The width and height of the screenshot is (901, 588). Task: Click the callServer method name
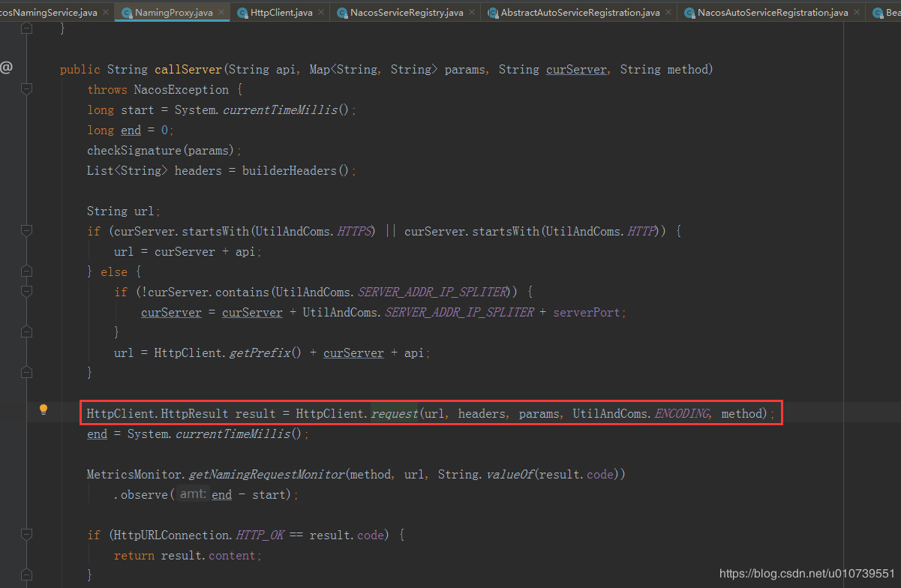[x=188, y=69]
